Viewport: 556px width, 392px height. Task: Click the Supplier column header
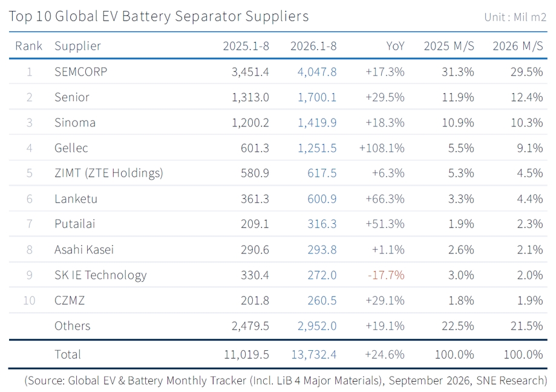click(77, 46)
